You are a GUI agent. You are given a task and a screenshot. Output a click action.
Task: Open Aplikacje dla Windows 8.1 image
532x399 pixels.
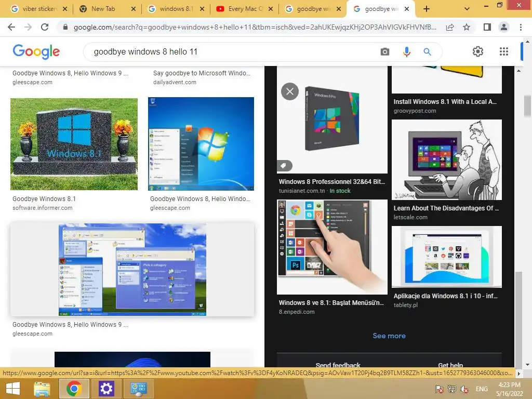tap(446, 257)
